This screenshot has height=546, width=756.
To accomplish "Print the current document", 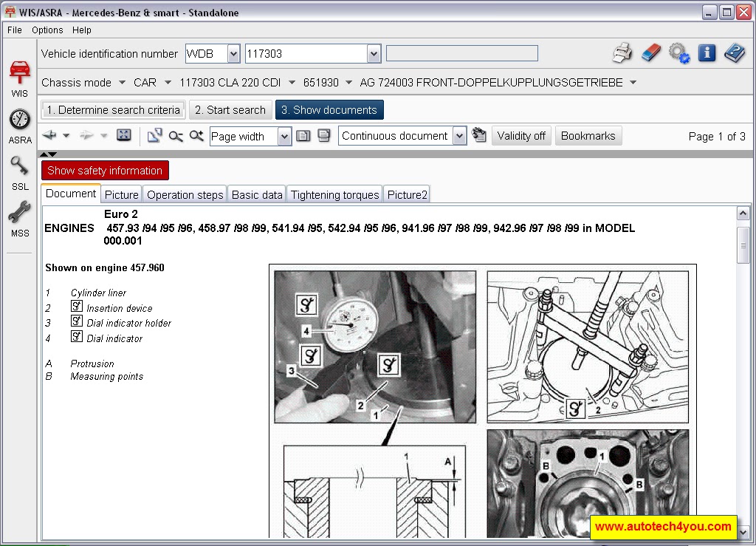I will [622, 53].
